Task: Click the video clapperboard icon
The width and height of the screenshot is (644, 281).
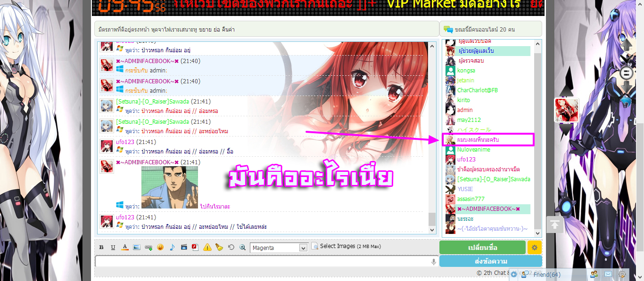Action: [184, 247]
